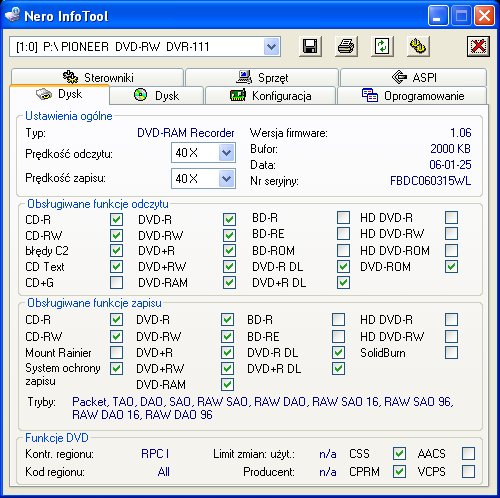Toggle DVD-RAM write checkbox
This screenshot has height=498, width=500.
click(x=227, y=385)
